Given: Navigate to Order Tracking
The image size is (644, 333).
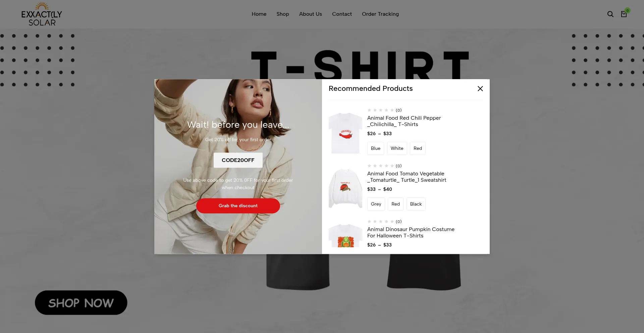Looking at the screenshot, I should tap(380, 14).
